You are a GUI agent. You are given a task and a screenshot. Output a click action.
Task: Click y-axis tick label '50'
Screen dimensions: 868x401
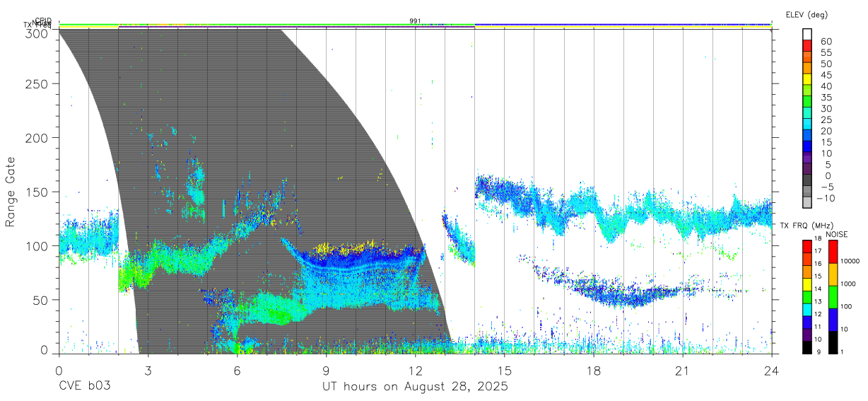pyautogui.click(x=41, y=300)
